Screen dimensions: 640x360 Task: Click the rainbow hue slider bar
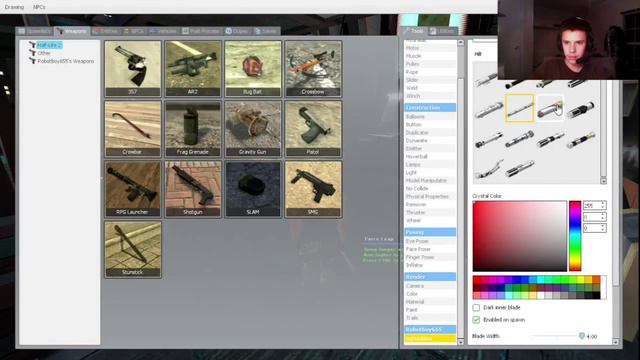pyautogui.click(x=575, y=236)
